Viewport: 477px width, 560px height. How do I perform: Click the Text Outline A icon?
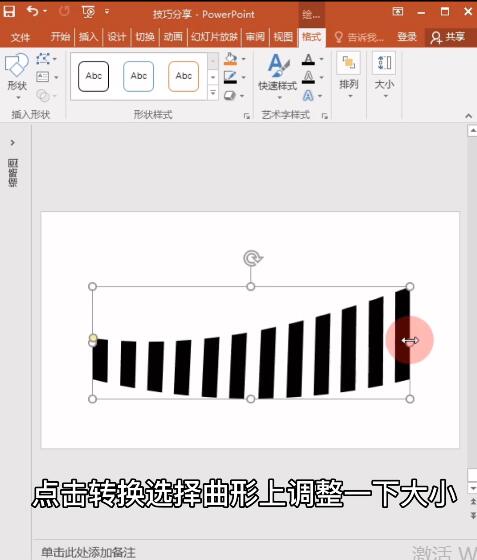[308, 77]
